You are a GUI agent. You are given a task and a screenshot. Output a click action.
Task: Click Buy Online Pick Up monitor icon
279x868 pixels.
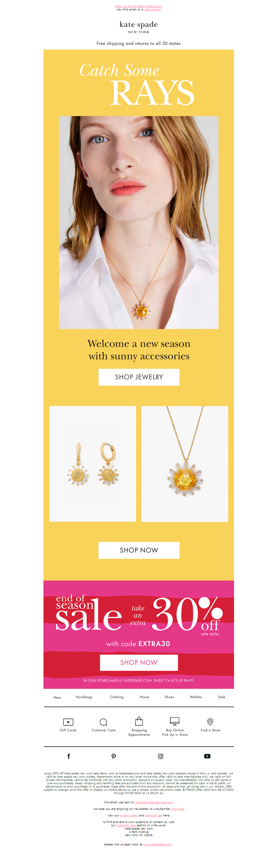coord(175,721)
